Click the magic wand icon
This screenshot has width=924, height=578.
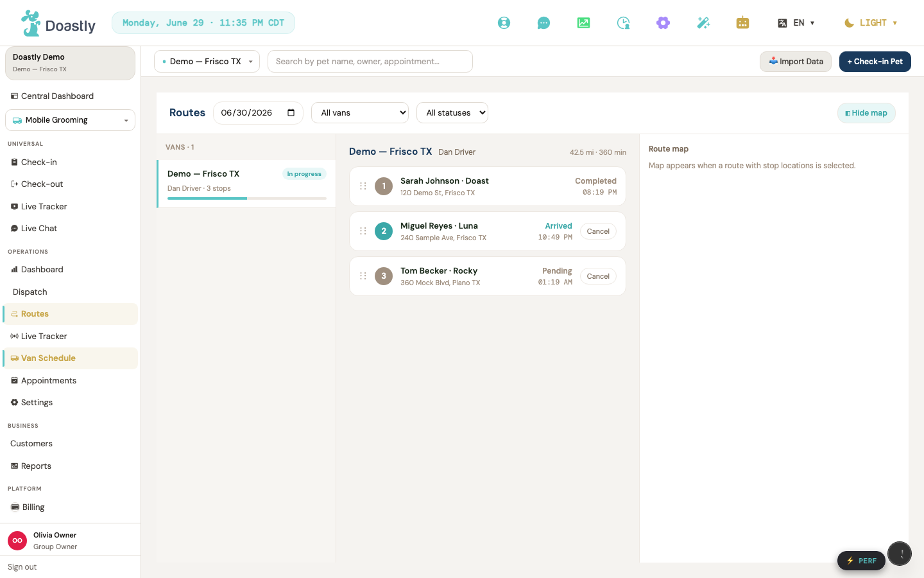(703, 23)
